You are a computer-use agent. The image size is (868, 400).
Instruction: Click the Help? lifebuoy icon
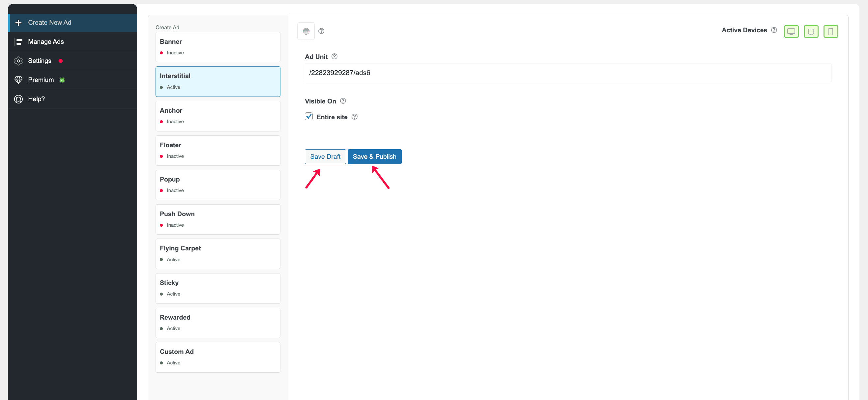pyautogui.click(x=18, y=99)
